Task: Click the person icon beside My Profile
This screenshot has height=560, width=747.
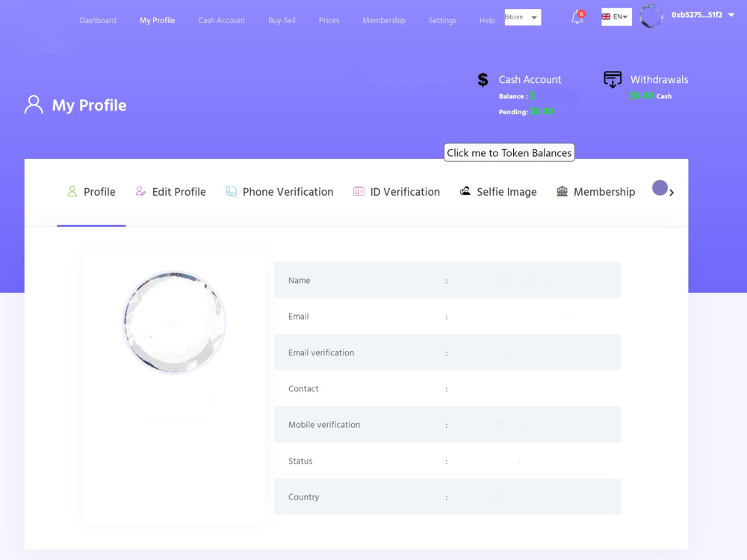Action: [x=34, y=105]
